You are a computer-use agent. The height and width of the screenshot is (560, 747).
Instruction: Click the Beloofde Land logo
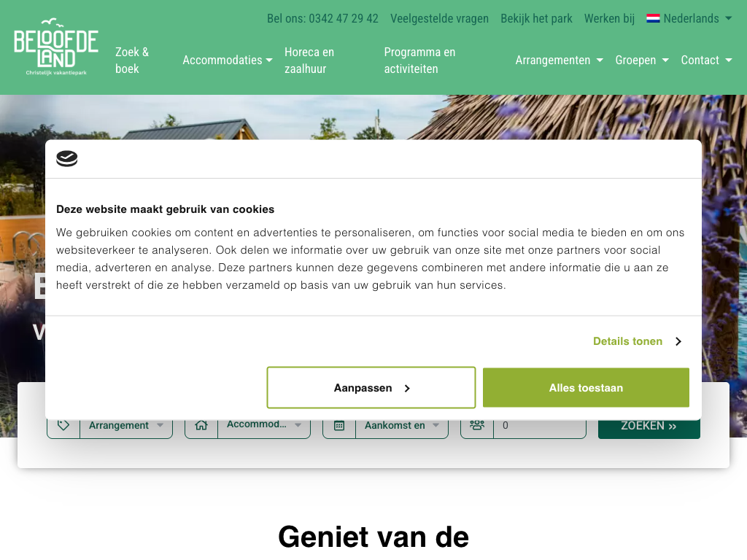[x=56, y=47]
